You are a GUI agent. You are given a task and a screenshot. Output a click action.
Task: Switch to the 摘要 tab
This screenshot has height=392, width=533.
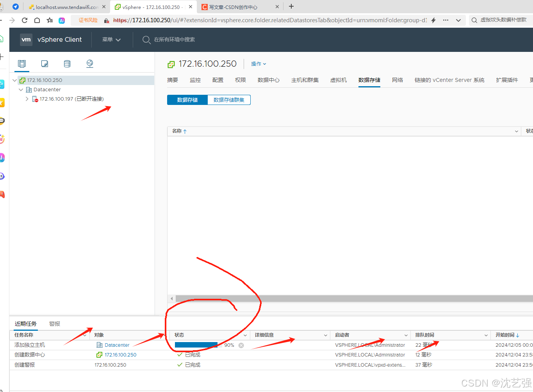tap(173, 80)
